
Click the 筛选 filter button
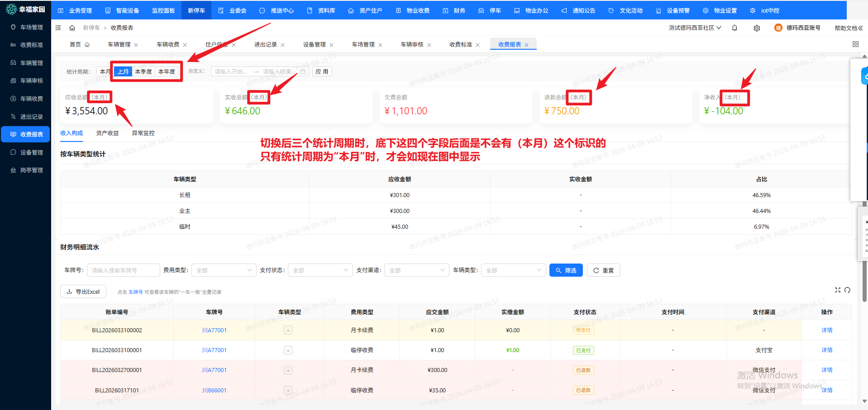pyautogui.click(x=566, y=270)
